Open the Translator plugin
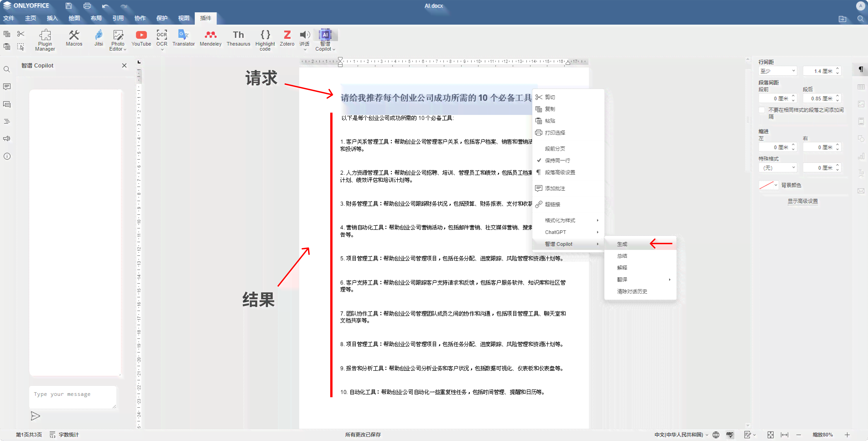The height and width of the screenshot is (441, 868). pos(184,38)
